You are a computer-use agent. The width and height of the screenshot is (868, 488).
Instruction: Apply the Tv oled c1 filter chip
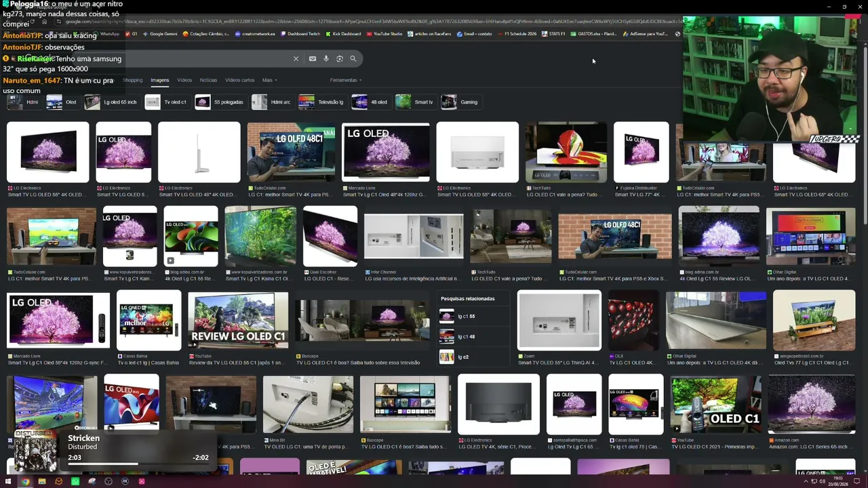(167, 102)
